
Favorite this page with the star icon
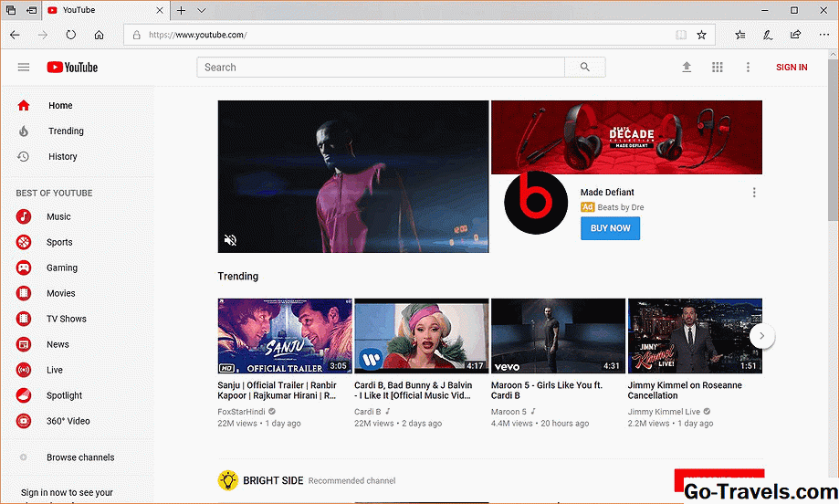701,35
